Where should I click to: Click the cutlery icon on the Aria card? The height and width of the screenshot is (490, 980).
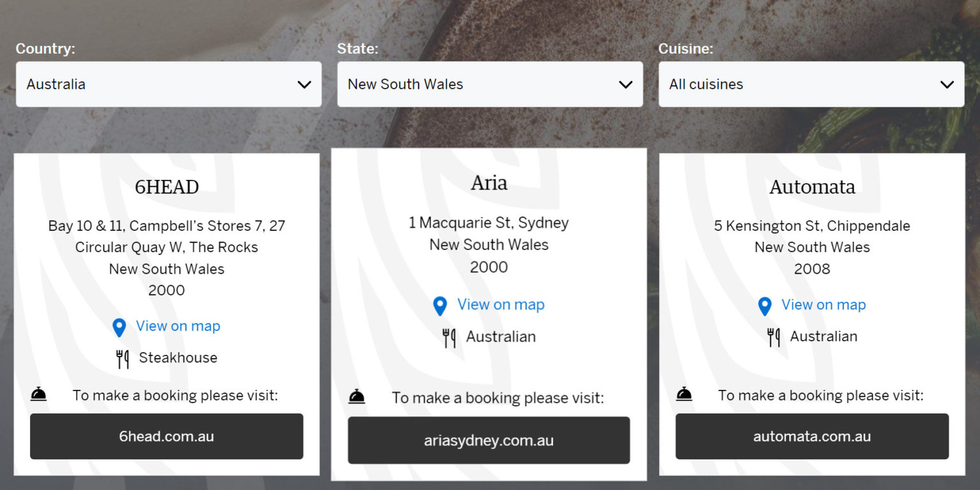click(449, 338)
